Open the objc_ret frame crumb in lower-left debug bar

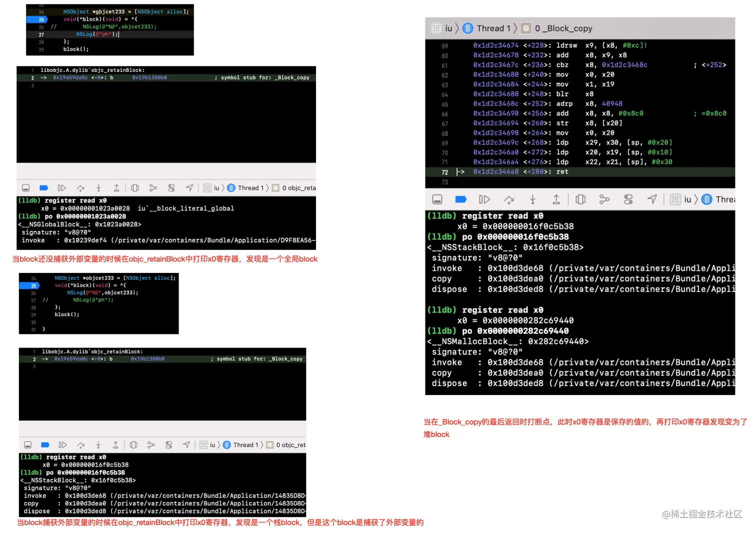[x=286, y=445]
